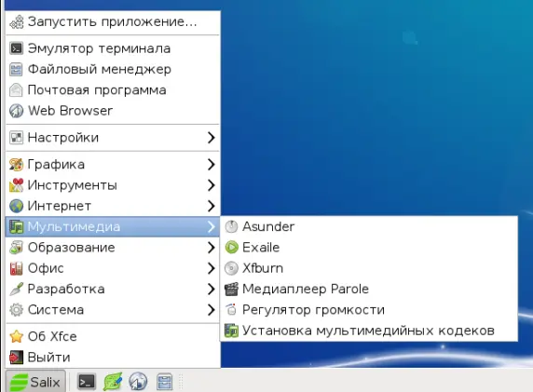Image resolution: width=533 pixels, height=392 pixels.
Task: Open Эмулятор терминала from the menu
Action: (x=113, y=48)
